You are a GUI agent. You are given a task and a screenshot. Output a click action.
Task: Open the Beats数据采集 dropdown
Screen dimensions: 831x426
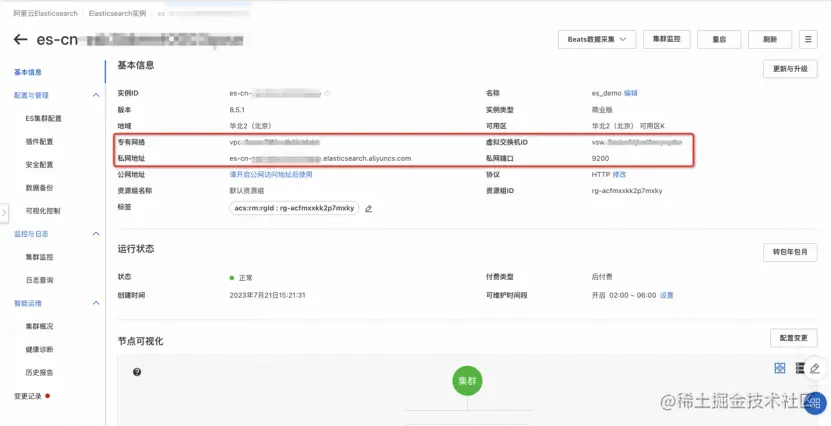597,39
